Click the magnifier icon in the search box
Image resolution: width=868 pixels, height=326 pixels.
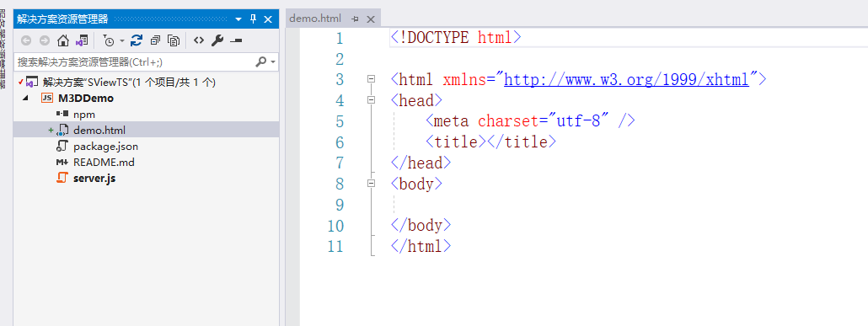[261, 61]
